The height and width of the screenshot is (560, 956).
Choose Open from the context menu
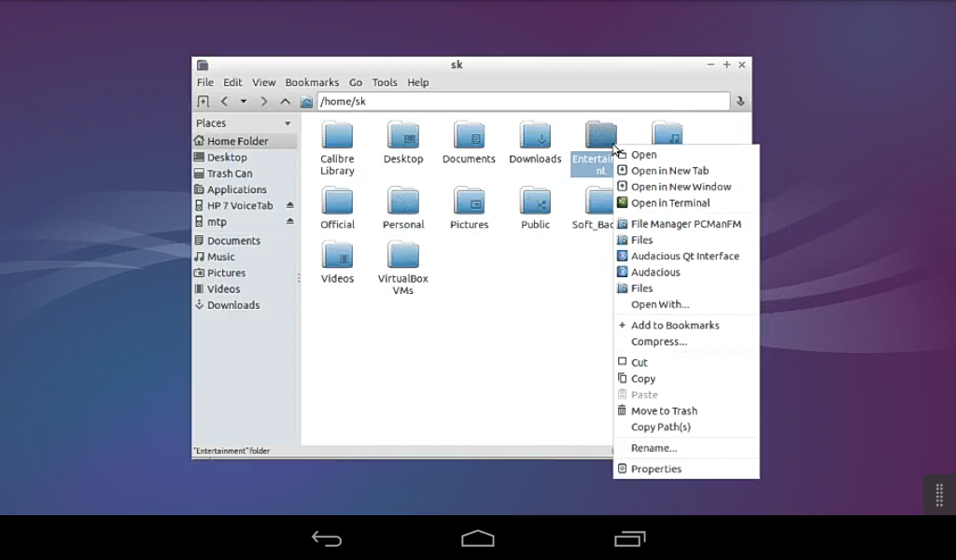pos(686,155)
